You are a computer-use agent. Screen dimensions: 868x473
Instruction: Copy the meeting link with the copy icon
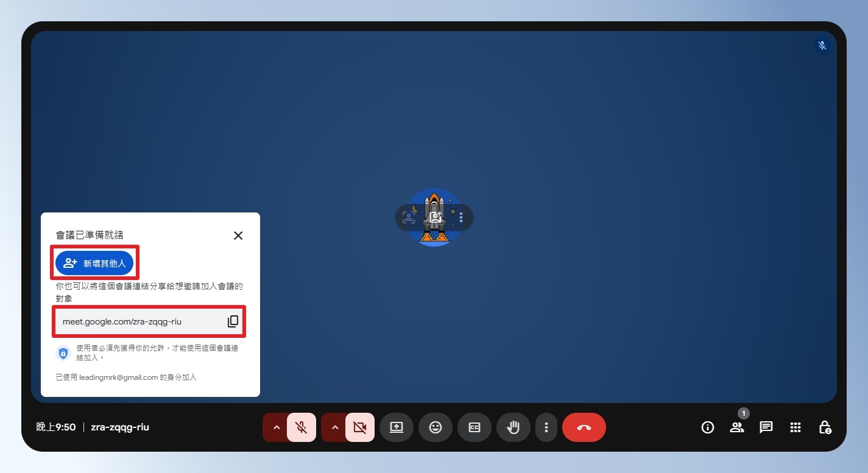233,321
